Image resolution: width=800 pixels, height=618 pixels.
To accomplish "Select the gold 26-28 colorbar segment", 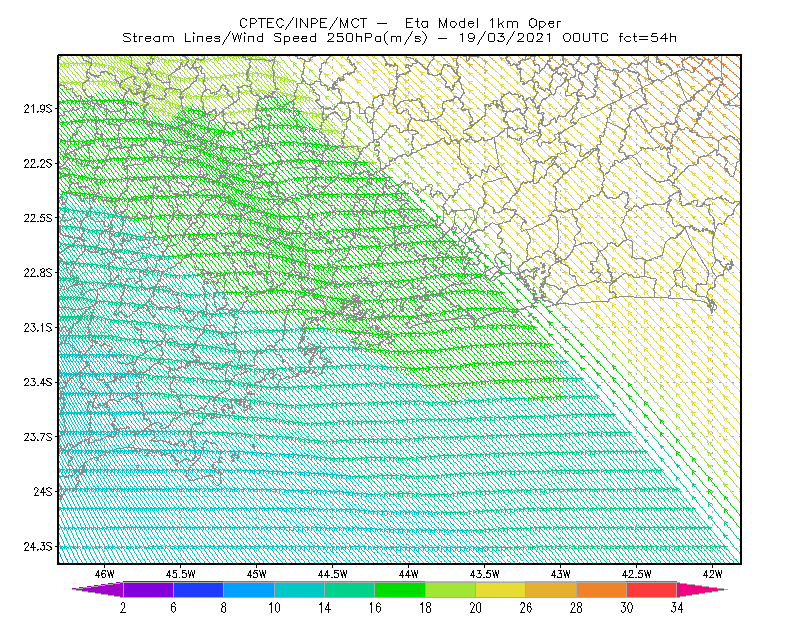I will click(551, 589).
